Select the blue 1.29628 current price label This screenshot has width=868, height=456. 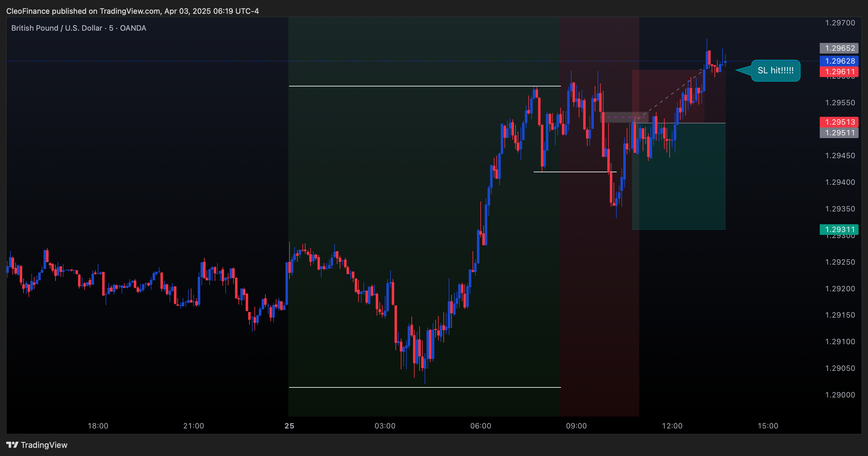tap(839, 61)
